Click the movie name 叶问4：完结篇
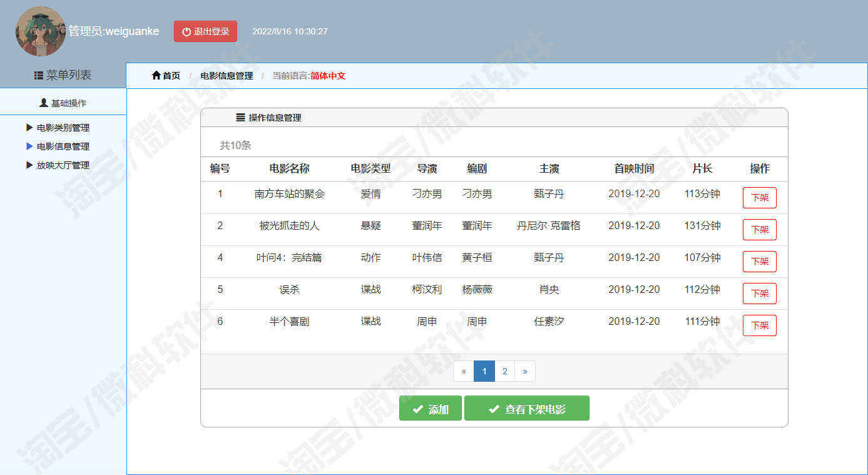The height and width of the screenshot is (475, 868). pyautogui.click(x=289, y=258)
